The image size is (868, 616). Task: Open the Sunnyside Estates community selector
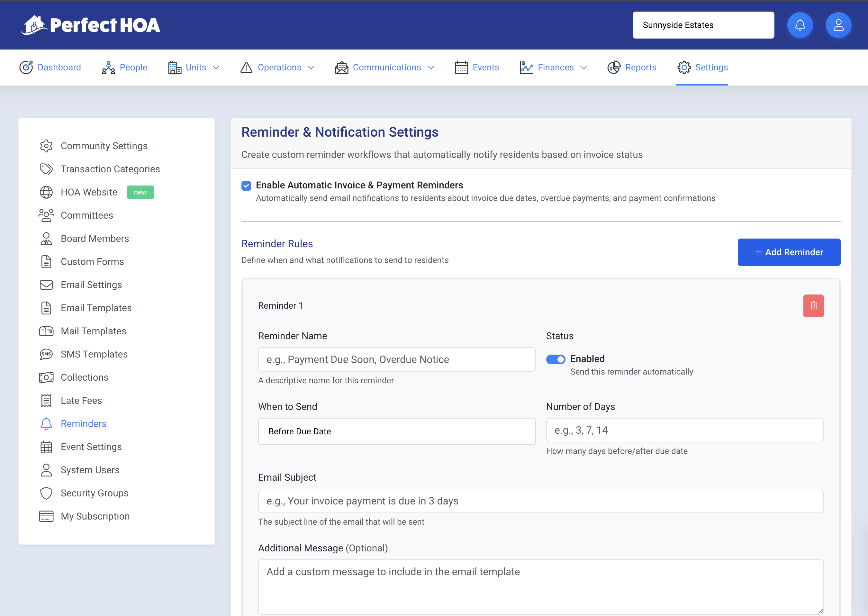[x=703, y=25]
